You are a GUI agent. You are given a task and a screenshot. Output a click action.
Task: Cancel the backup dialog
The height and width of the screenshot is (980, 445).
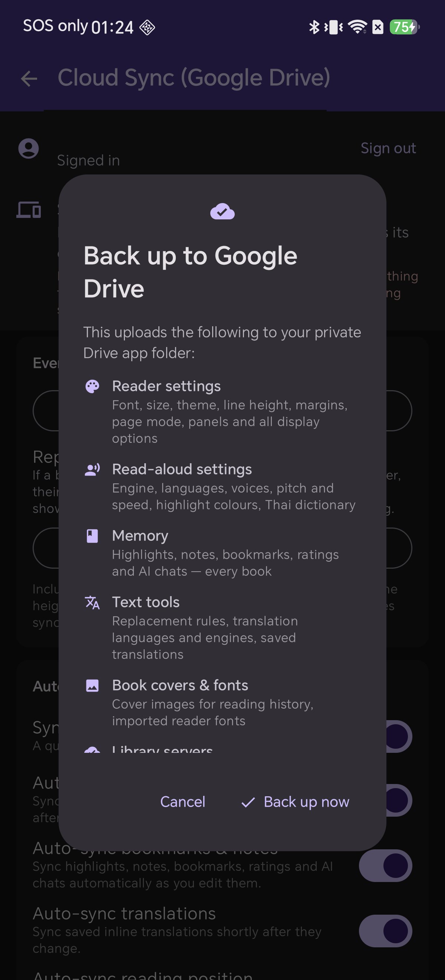(183, 801)
